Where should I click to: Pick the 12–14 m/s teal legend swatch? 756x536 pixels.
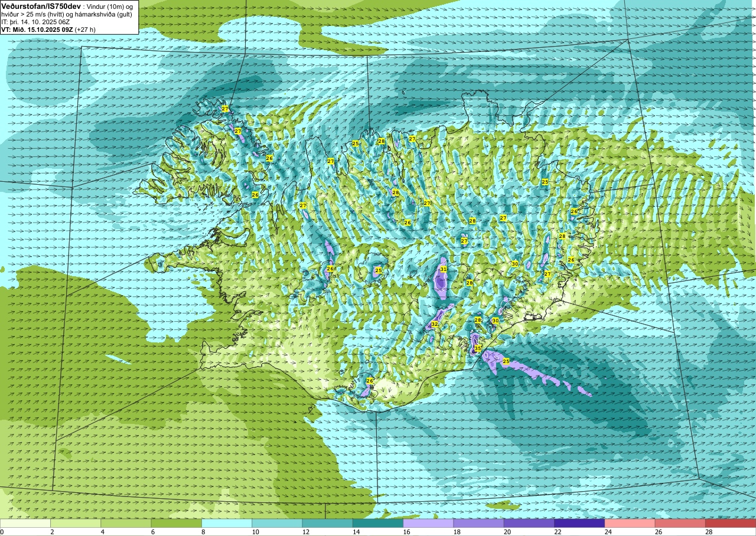pos(328,523)
